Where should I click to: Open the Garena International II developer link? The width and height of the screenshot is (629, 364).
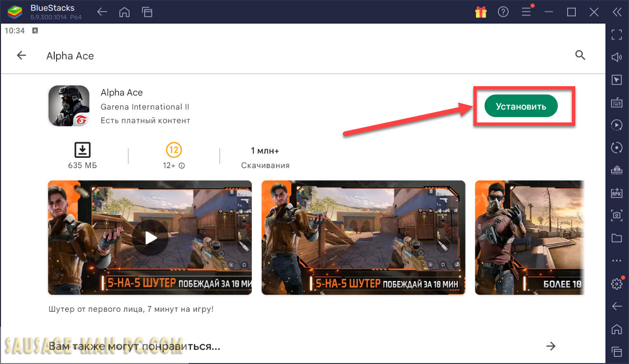point(145,107)
